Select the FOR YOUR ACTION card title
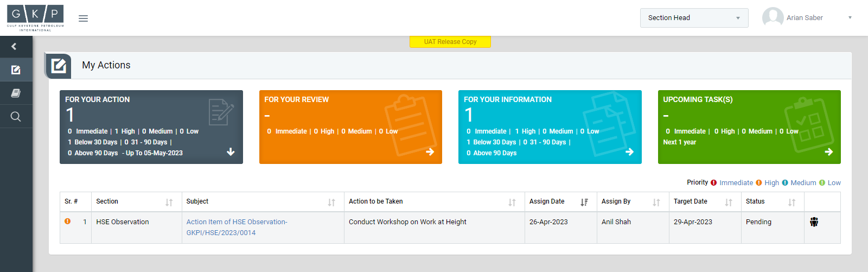868x272 pixels. [98, 99]
